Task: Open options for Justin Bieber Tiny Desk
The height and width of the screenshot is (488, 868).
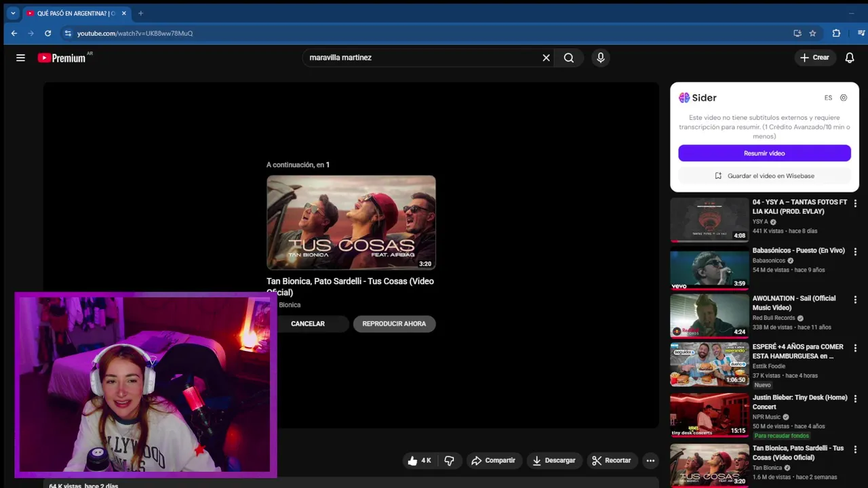Action: coord(855,399)
